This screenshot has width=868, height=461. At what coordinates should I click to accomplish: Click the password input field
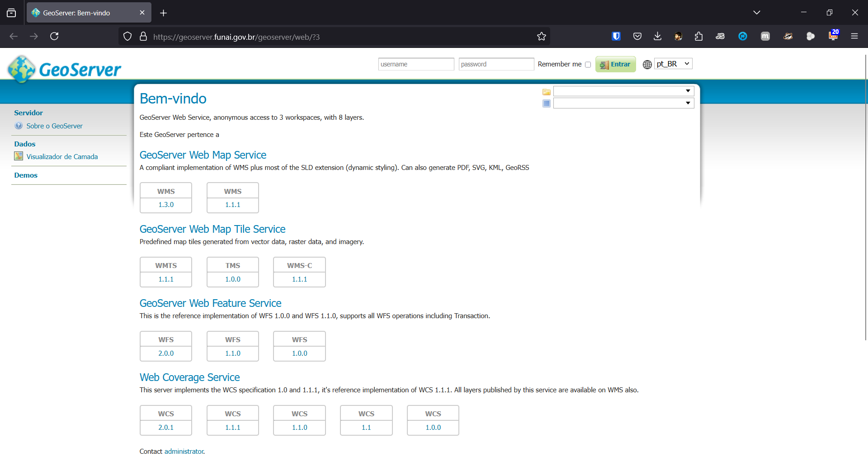pos(496,64)
